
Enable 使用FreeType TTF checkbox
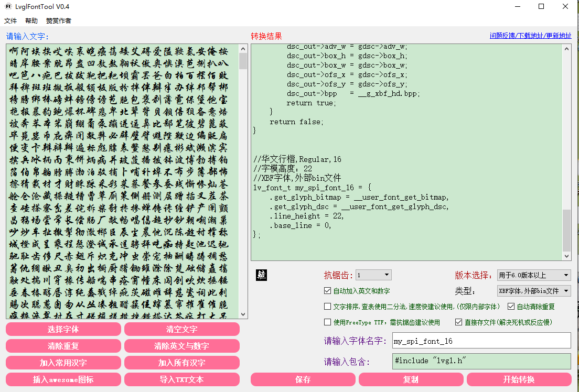pyautogui.click(x=328, y=322)
